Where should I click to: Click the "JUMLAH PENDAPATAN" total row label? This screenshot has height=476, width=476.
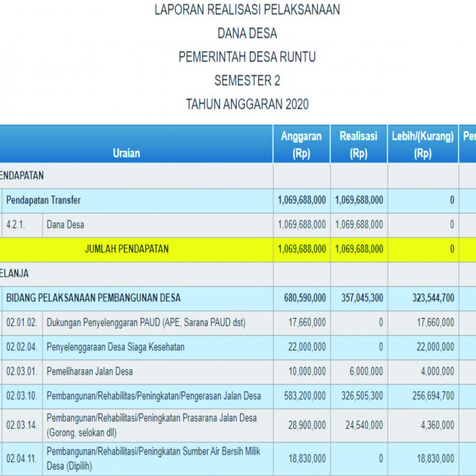[127, 249]
